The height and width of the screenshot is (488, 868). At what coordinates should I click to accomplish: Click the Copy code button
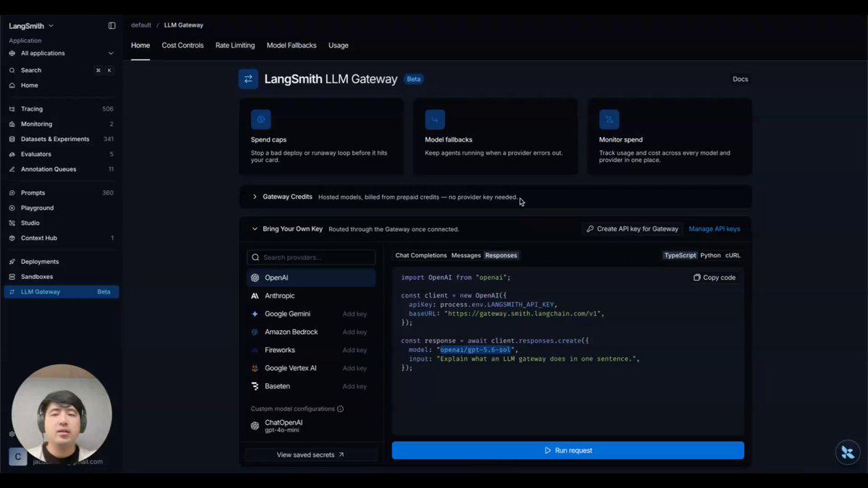click(x=715, y=278)
